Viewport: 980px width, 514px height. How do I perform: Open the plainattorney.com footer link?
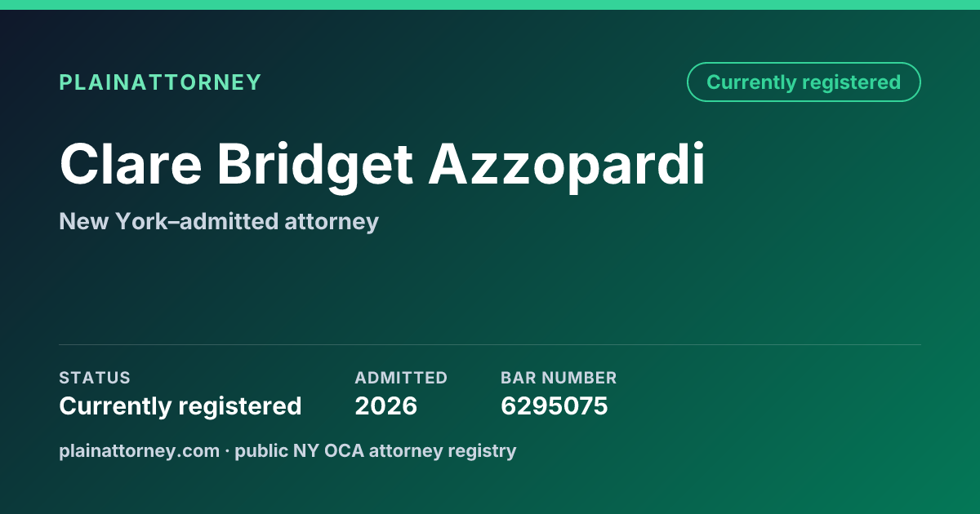coord(140,450)
